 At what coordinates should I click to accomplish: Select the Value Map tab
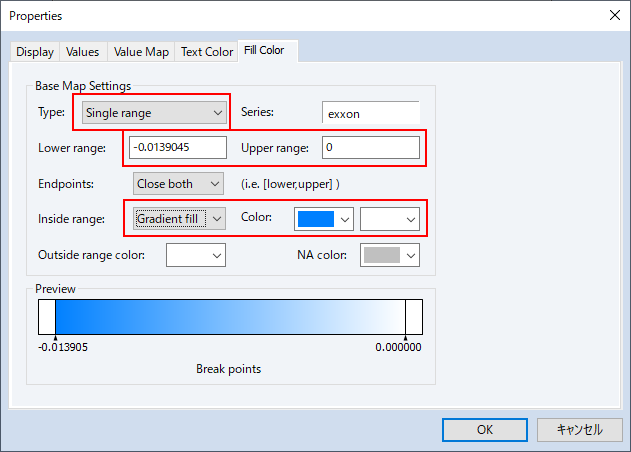141,52
